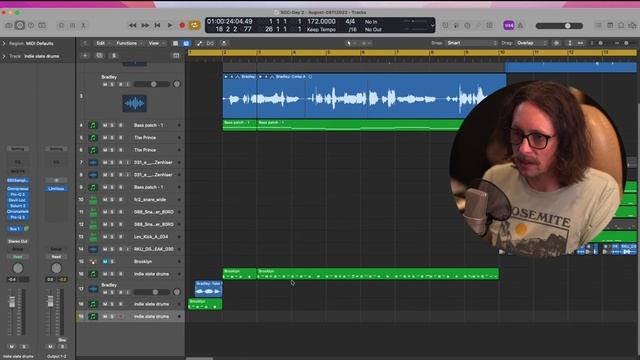Expand Bradley Comp A take folder triangle
This screenshot has width=640, height=360.
[x=260, y=77]
